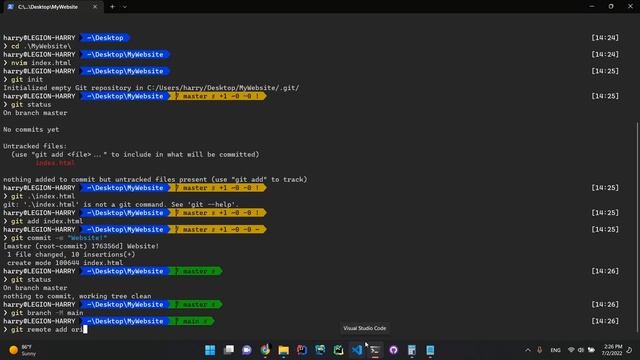Screen dimensions: 640x360
Task: Click the '[master (root-commit) 176356d] Website!' line
Action: pos(81,246)
